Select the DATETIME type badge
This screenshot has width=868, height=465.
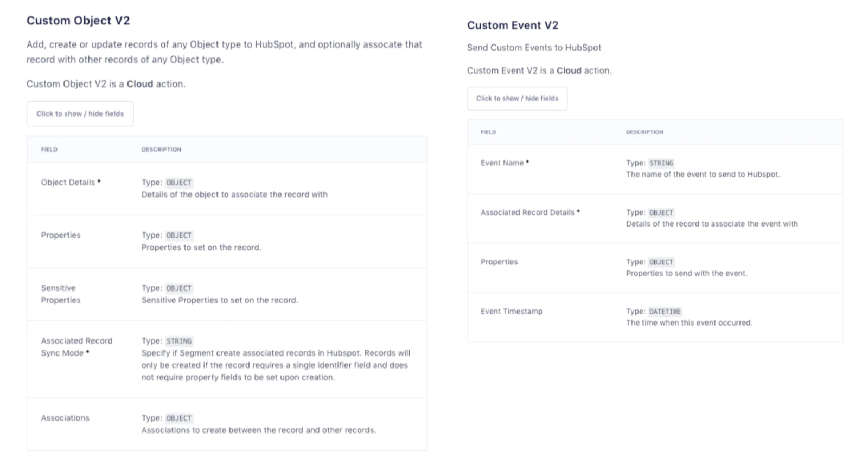tap(665, 312)
